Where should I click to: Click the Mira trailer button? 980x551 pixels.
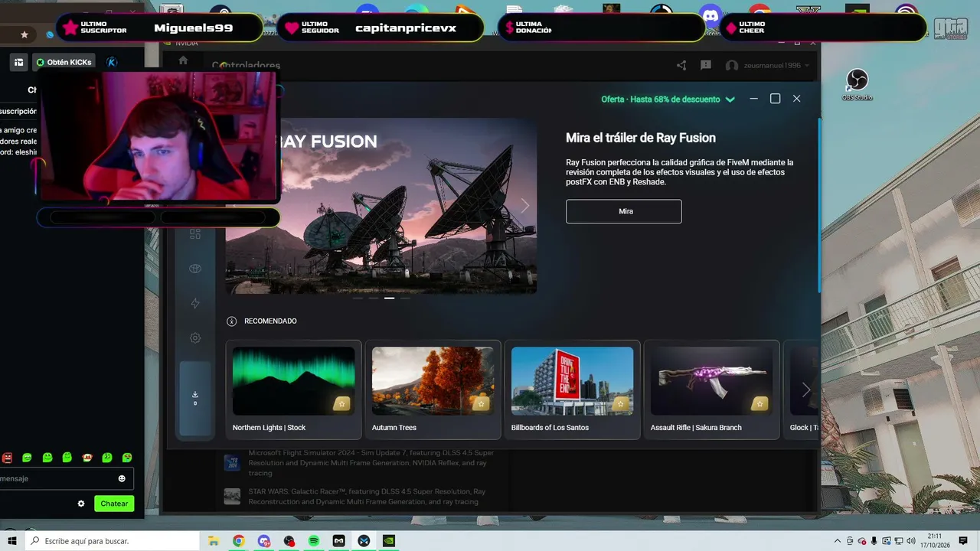(x=624, y=211)
